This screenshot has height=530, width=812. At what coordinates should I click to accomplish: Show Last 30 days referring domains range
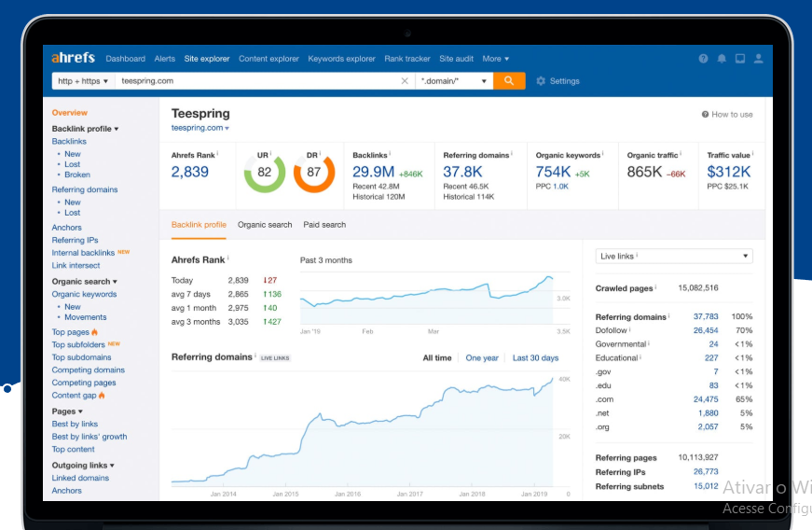[x=535, y=358]
